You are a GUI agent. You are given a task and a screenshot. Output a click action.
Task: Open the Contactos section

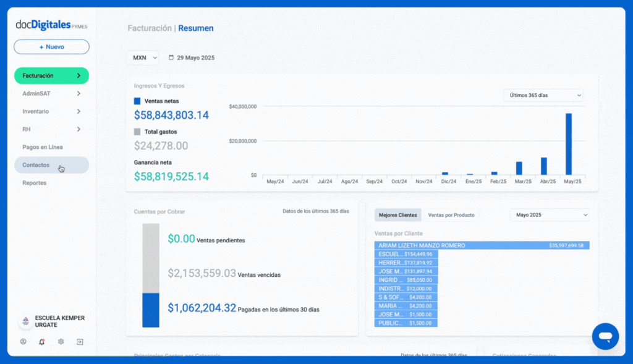point(52,165)
